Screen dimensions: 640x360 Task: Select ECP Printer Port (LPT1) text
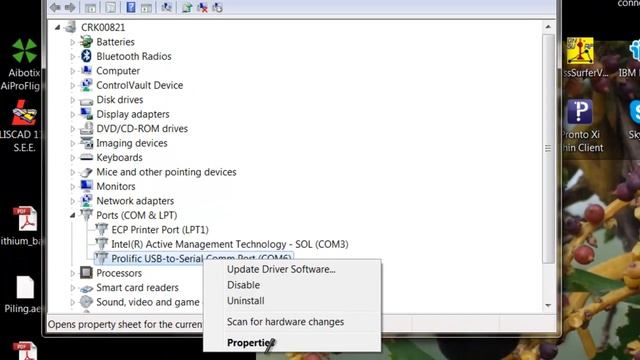[x=160, y=230]
